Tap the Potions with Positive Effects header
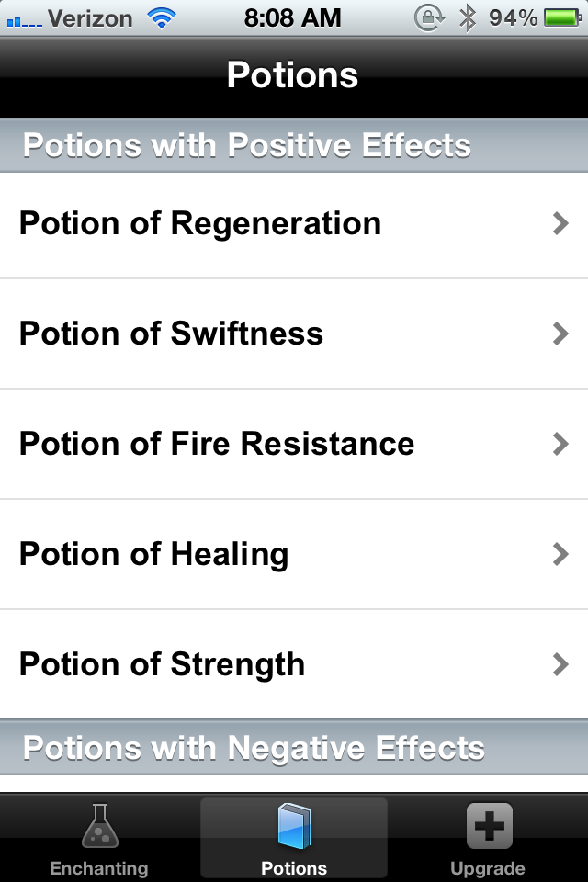 (247, 145)
